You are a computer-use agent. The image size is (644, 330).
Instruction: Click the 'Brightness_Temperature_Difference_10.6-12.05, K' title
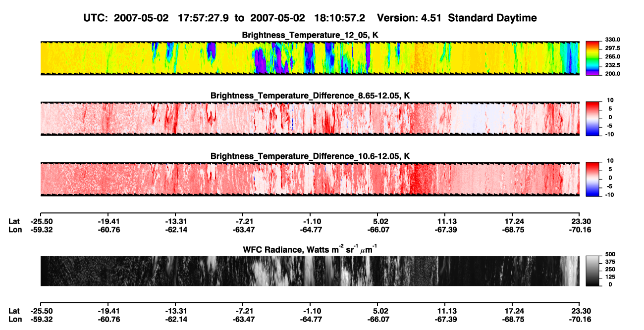pos(310,156)
